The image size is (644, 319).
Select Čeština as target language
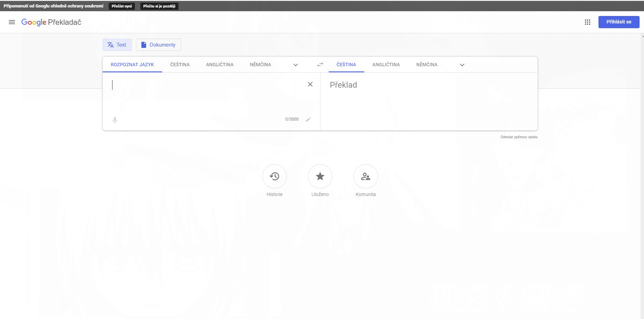(x=346, y=65)
